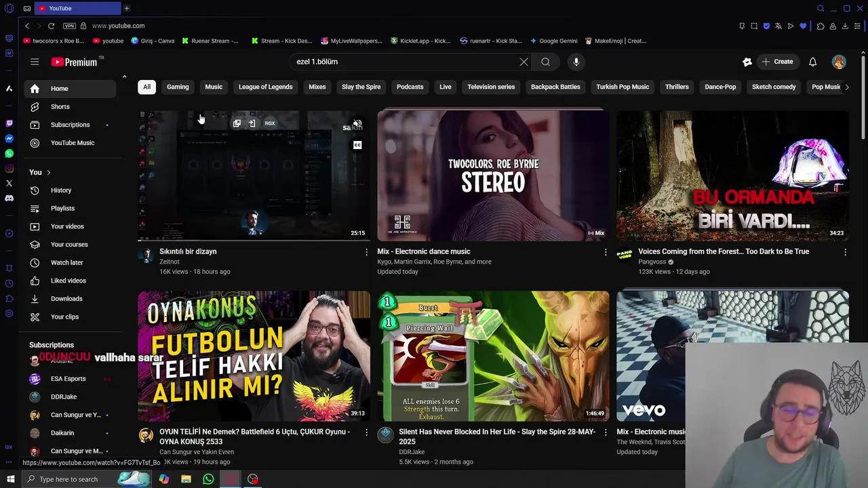Open the browser downloads icon
The width and height of the screenshot is (868, 488).
[x=845, y=26]
